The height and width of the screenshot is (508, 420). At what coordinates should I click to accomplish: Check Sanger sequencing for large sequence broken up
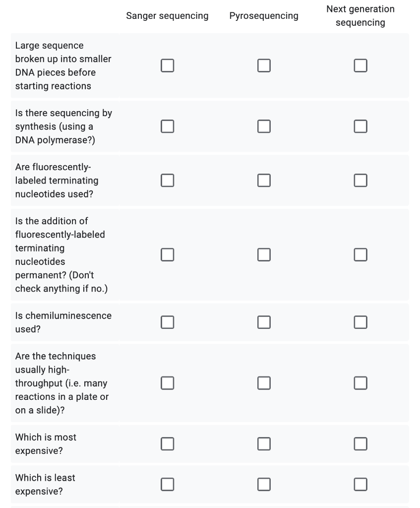point(168,65)
